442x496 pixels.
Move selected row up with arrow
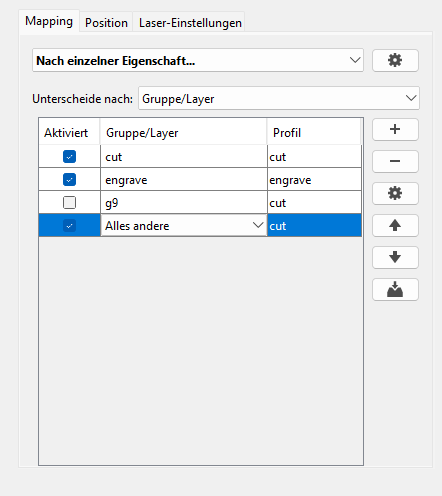[x=395, y=225]
